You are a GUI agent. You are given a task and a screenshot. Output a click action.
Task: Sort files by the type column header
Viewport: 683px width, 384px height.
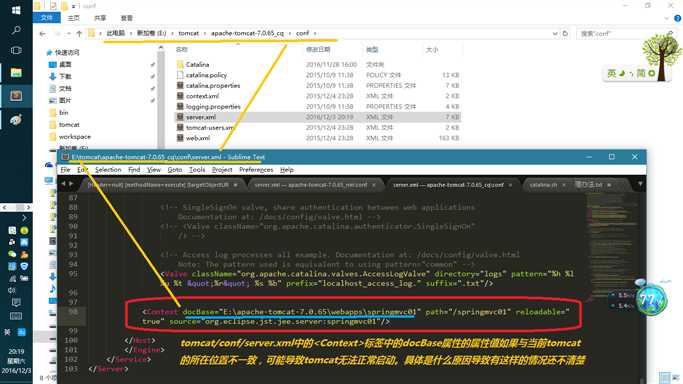click(372, 50)
